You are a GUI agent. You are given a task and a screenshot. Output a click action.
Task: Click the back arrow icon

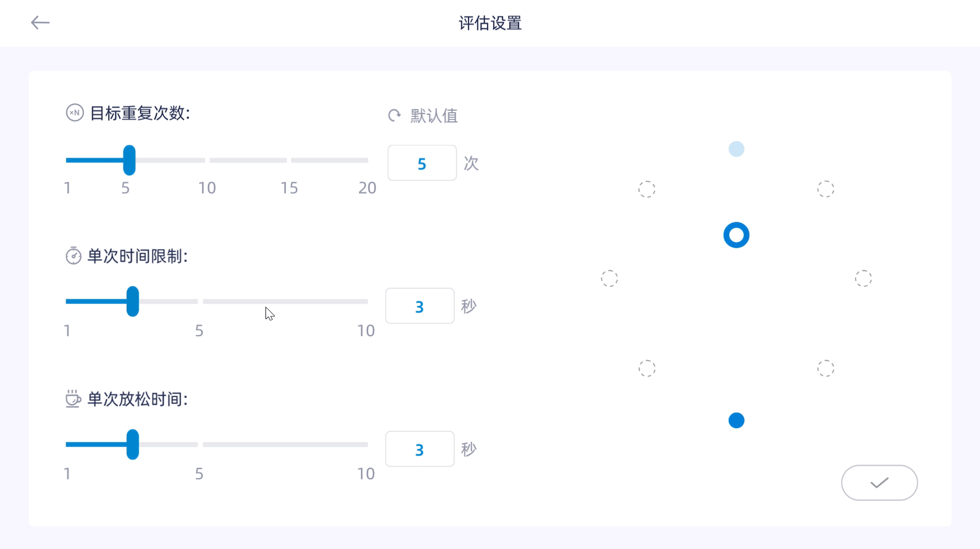[40, 23]
